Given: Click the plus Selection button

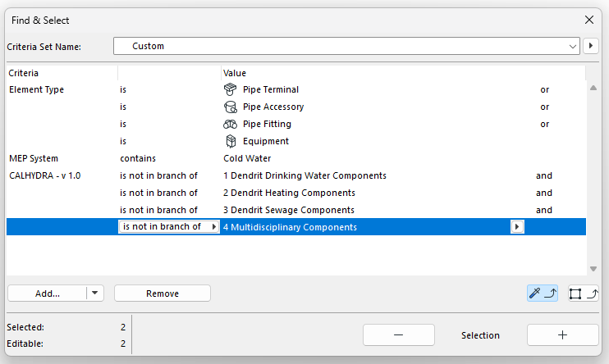Looking at the screenshot, I should click(x=562, y=335).
